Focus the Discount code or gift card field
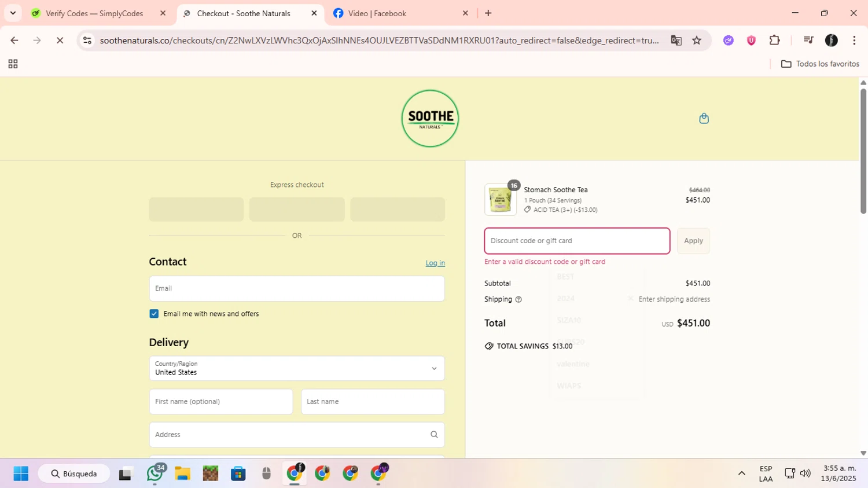This screenshot has height=488, width=868. coord(577,241)
